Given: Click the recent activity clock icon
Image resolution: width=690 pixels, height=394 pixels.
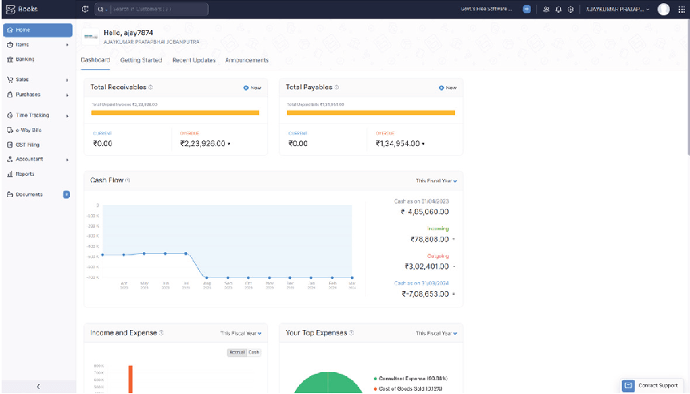Looking at the screenshot, I should coord(85,9).
